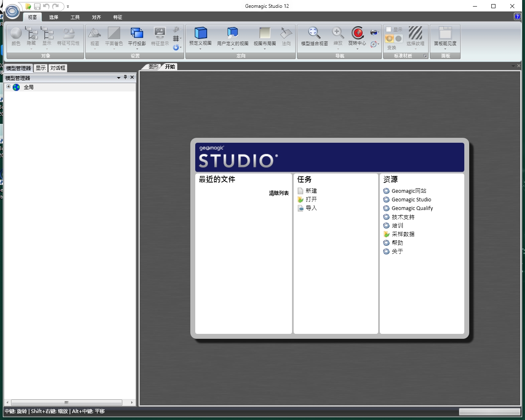Select the 模型管理器 panel tab

point(18,68)
